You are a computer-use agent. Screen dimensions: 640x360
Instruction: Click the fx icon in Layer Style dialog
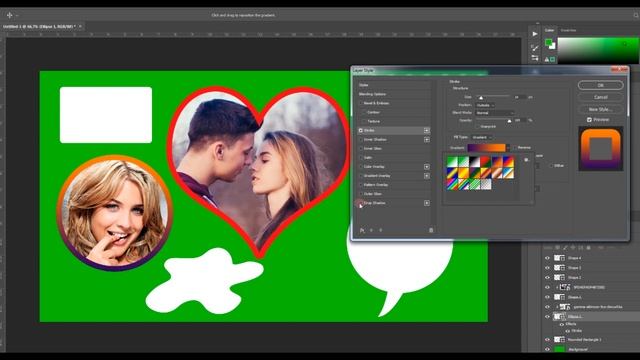tap(362, 230)
